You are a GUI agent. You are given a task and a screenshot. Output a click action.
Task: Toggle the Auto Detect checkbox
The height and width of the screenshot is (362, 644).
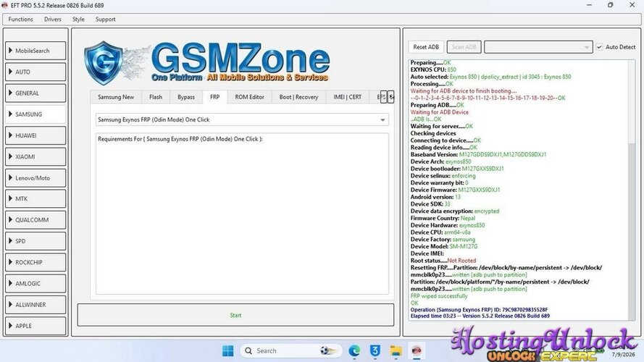pyautogui.click(x=600, y=47)
